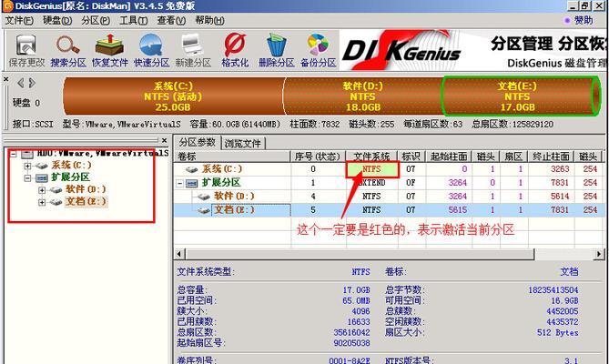609x364 pixels.
Task: Expand the 文档(E:) tree node
Action: [x=42, y=202]
